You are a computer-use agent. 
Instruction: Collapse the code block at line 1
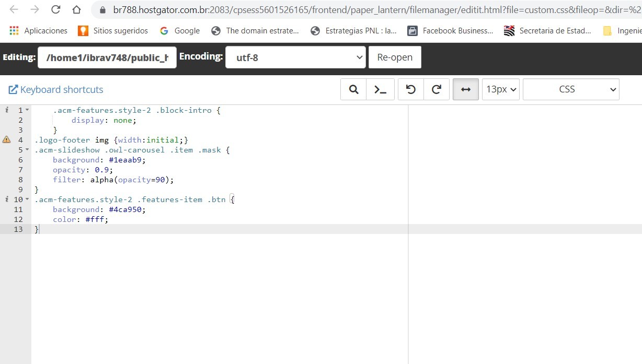pyautogui.click(x=27, y=111)
